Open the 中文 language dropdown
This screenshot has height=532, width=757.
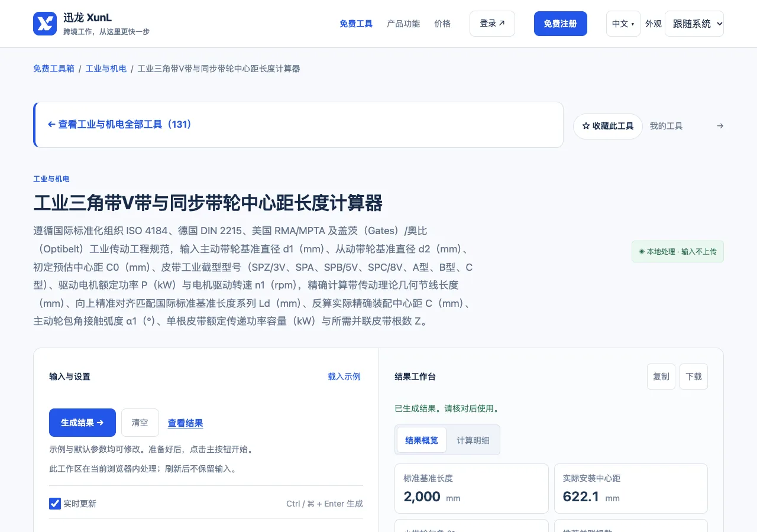click(x=623, y=24)
